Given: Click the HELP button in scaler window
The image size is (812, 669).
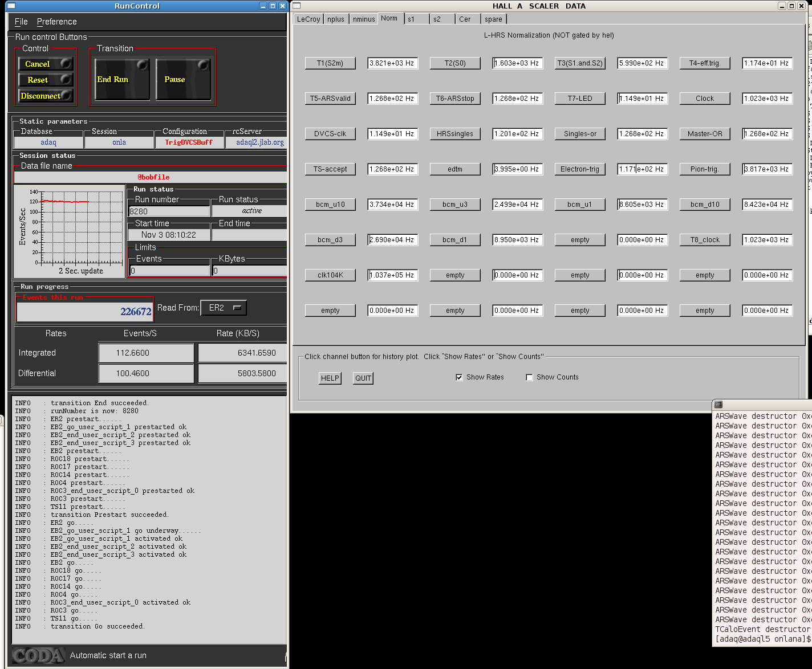Looking at the screenshot, I should [x=330, y=378].
